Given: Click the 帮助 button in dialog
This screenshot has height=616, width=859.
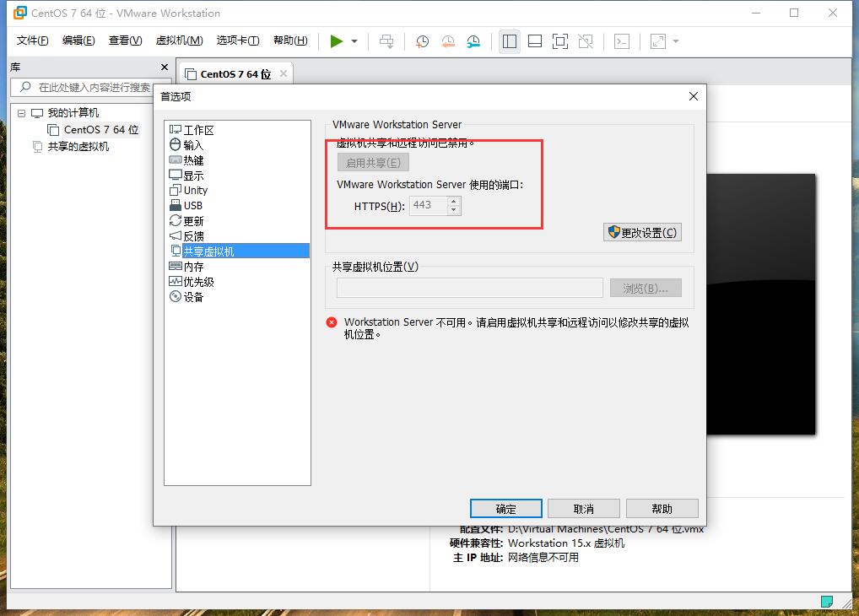Looking at the screenshot, I should click(662, 509).
